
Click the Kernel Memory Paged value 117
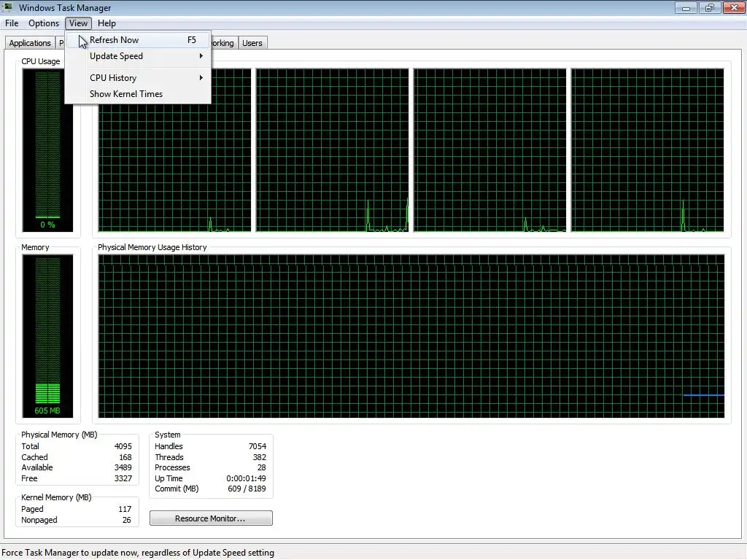(x=125, y=509)
